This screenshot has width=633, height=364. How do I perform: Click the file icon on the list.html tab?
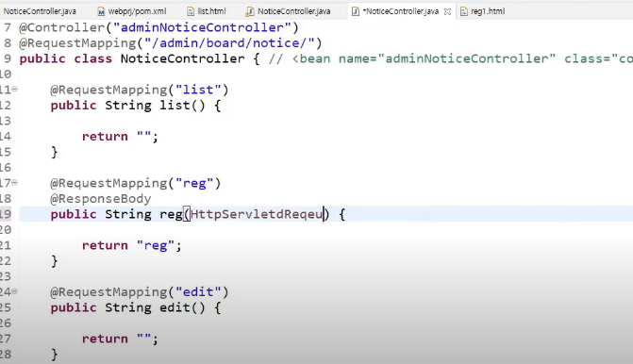coord(191,11)
